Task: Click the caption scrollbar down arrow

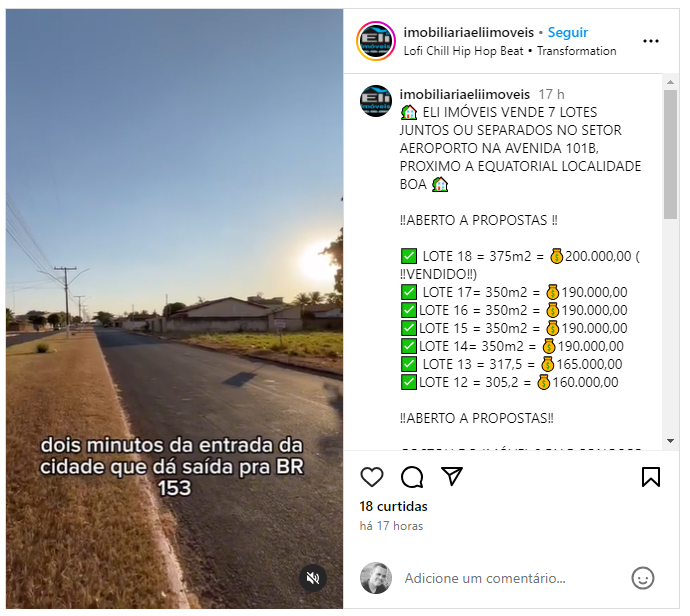Action: (672, 442)
